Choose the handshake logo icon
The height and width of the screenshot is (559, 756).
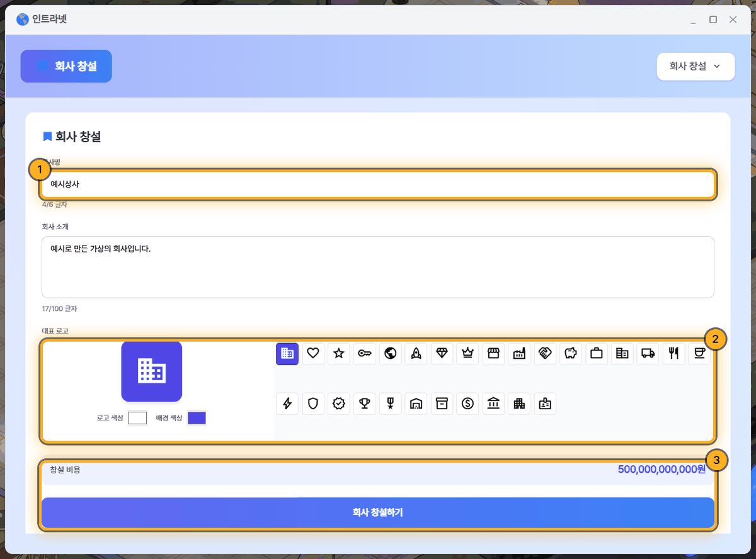(x=545, y=354)
